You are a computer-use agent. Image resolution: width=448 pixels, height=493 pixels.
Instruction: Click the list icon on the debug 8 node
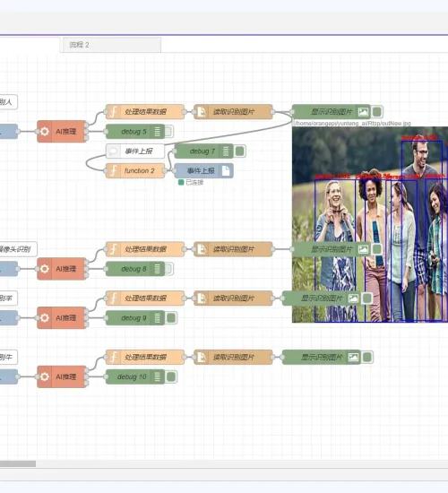(x=158, y=269)
